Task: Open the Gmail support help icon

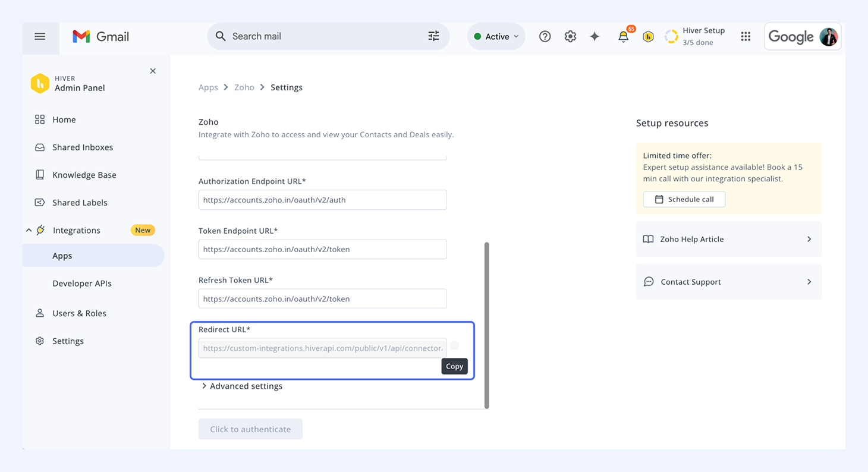Action: click(545, 37)
